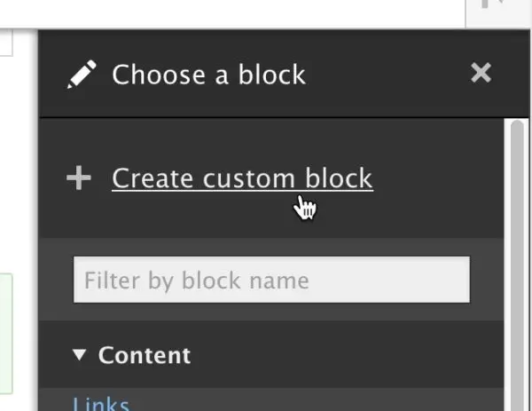Close the Choose a block panel
Screen dimensions: 532x411
point(481,73)
